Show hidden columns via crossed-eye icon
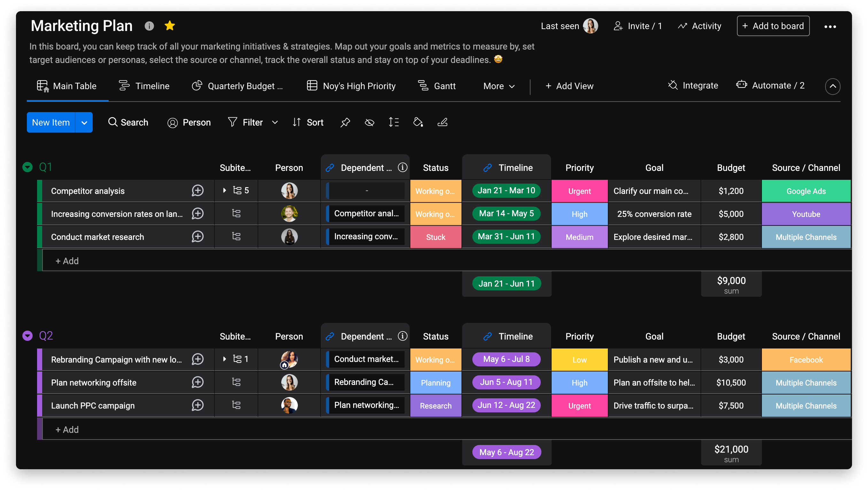This screenshot has height=490, width=868. [369, 122]
